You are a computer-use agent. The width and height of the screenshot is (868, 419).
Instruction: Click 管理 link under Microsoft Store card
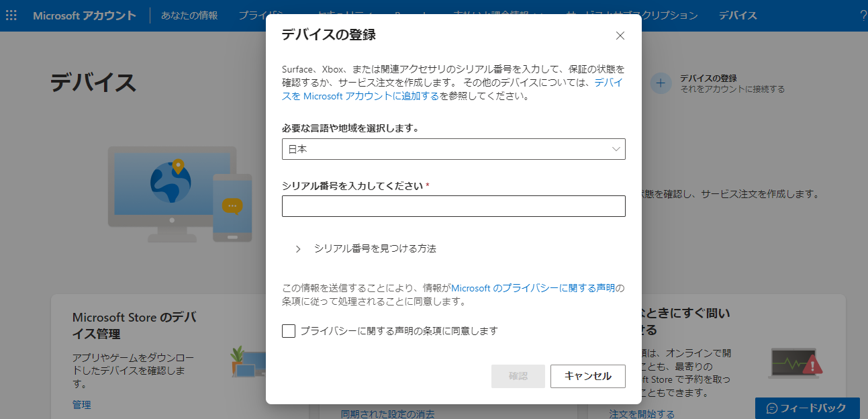[82, 405]
